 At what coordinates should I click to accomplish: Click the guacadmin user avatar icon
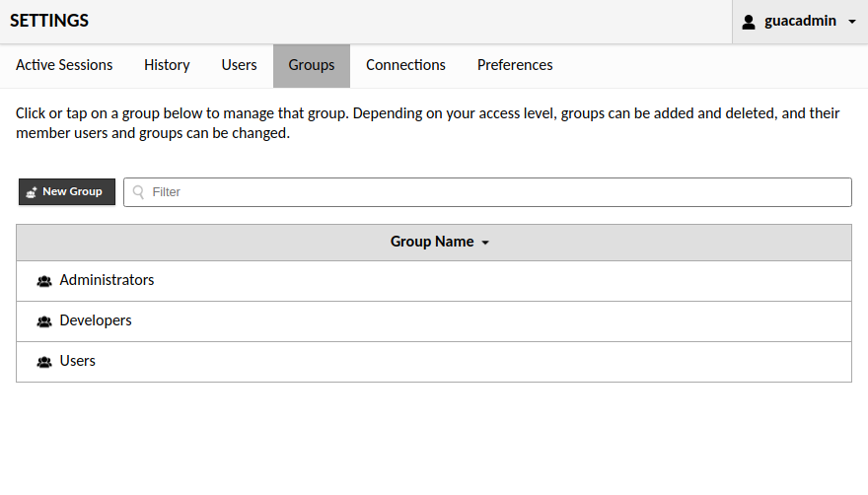point(749,22)
